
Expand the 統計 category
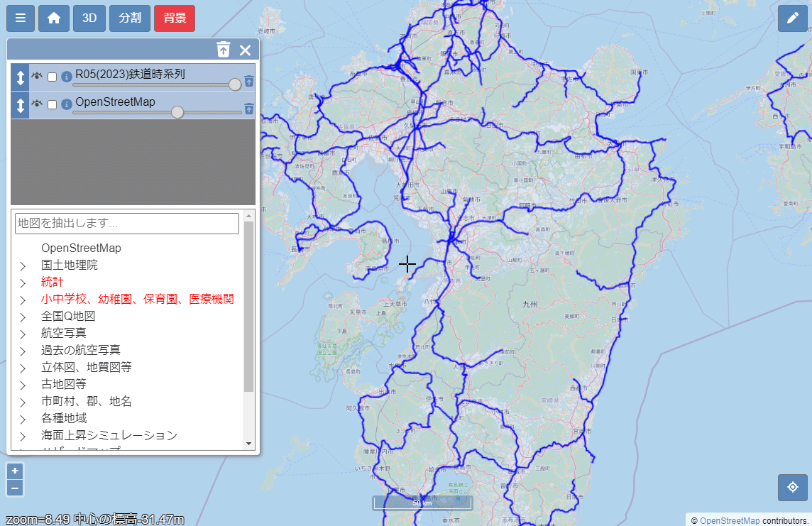click(x=23, y=283)
